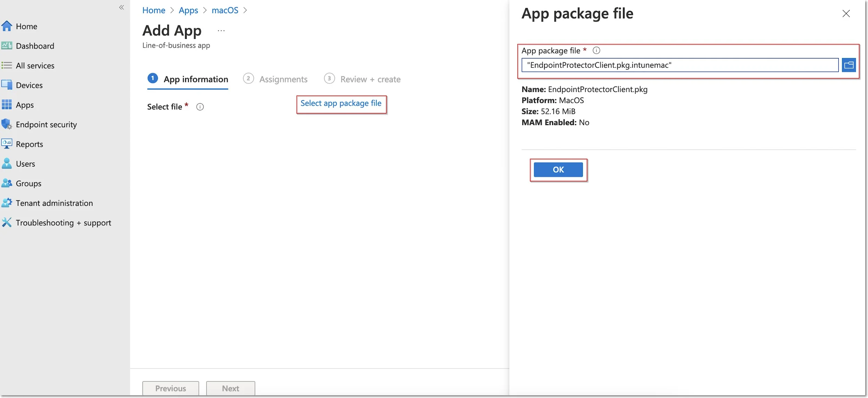Image resolution: width=868 pixels, height=398 pixels.
Task: Click the Tenant administration gear icon
Action: pos(7,203)
